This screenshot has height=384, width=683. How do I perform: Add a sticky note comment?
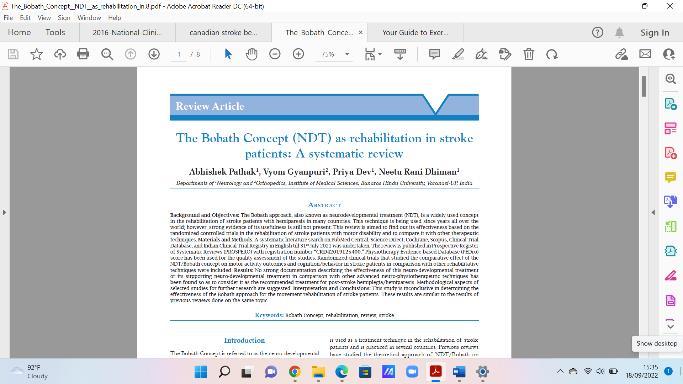pyautogui.click(x=434, y=54)
